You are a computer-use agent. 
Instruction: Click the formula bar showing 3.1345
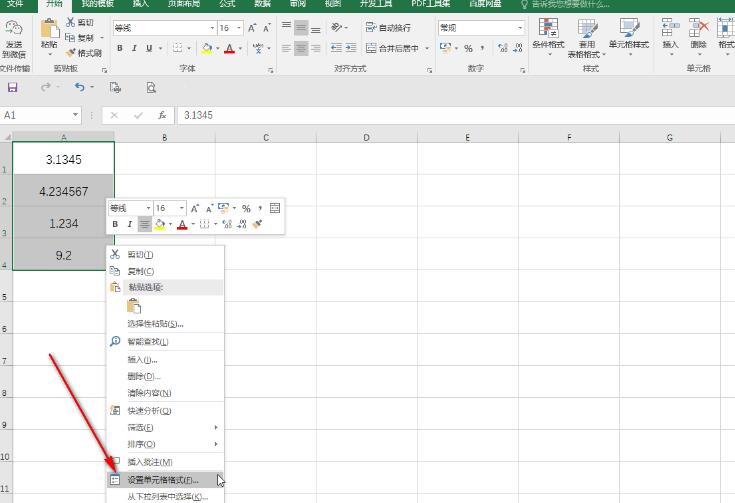pos(456,115)
